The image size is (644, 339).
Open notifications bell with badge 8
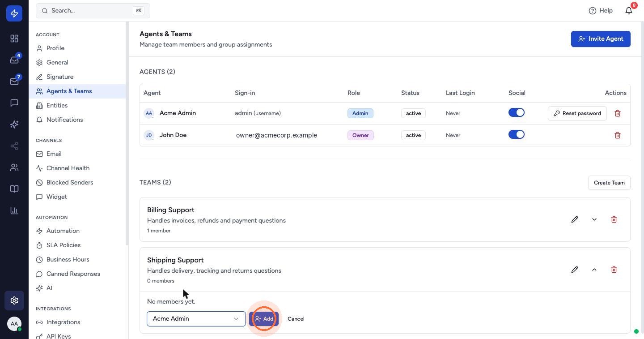pos(629,10)
